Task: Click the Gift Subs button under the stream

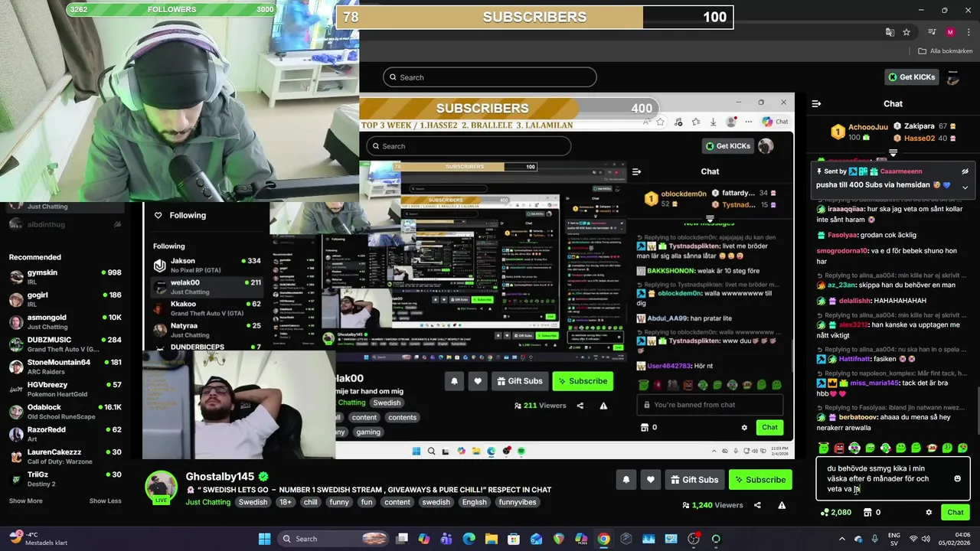Action: (x=694, y=480)
